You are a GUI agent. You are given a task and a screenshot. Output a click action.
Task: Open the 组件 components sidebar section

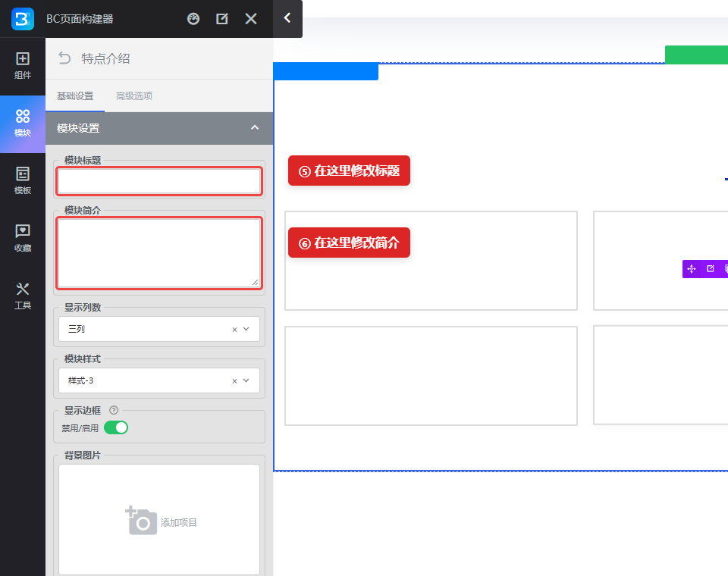[x=23, y=67]
